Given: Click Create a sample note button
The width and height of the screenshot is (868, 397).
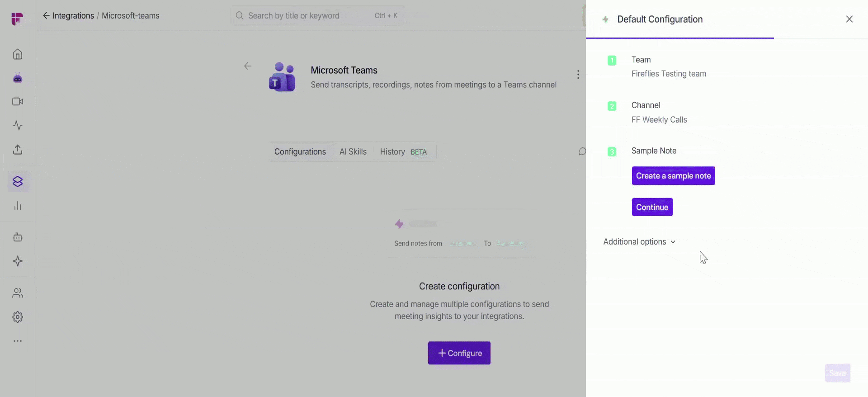Looking at the screenshot, I should (x=673, y=176).
